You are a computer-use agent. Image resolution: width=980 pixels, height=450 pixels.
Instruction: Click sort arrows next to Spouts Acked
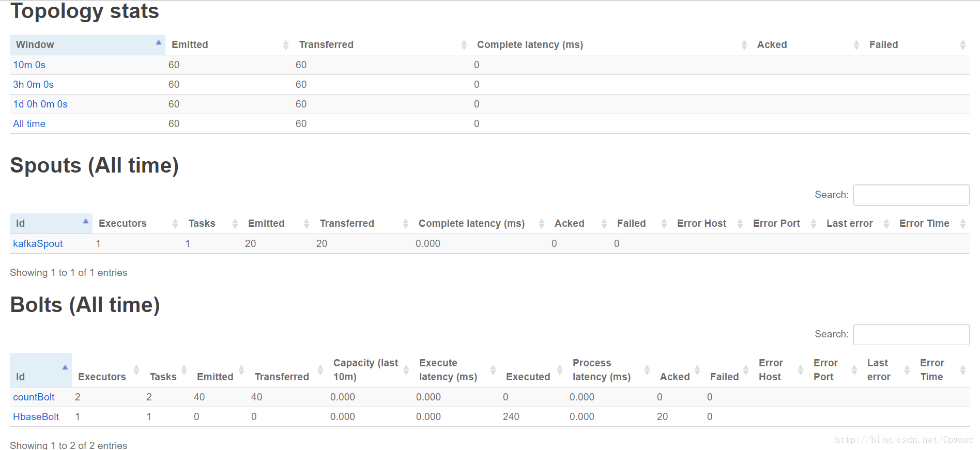click(604, 224)
